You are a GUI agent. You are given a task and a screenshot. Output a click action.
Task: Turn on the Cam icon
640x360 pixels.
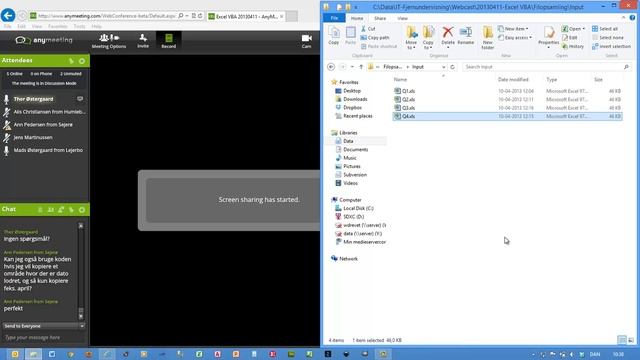307,41
